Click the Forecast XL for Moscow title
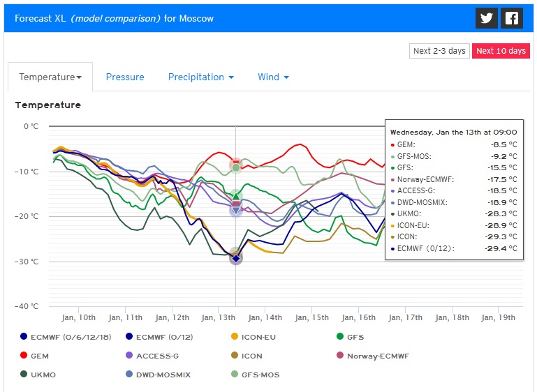 click(x=114, y=18)
